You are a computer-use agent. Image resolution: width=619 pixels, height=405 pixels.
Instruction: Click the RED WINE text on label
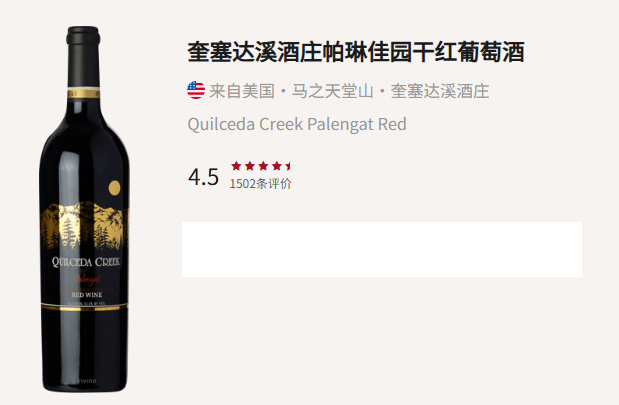86,295
